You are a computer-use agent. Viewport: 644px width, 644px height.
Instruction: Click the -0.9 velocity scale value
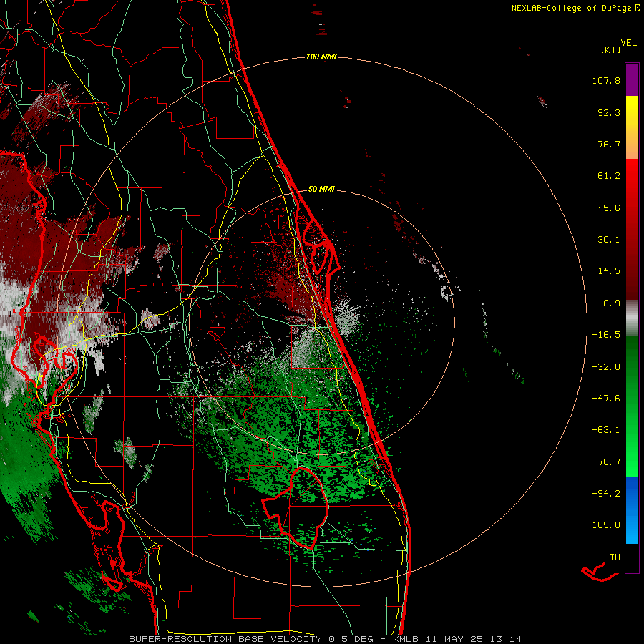pos(609,303)
